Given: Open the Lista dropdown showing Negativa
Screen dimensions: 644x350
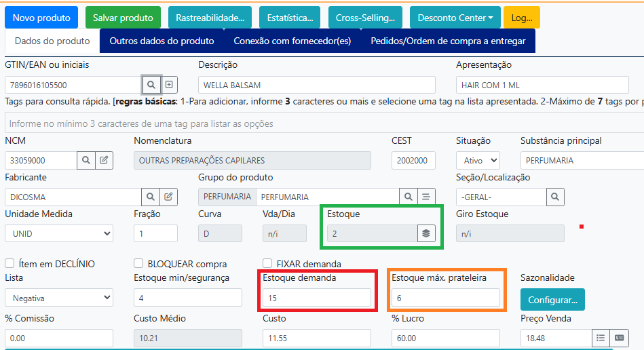Looking at the screenshot, I should click(59, 298).
